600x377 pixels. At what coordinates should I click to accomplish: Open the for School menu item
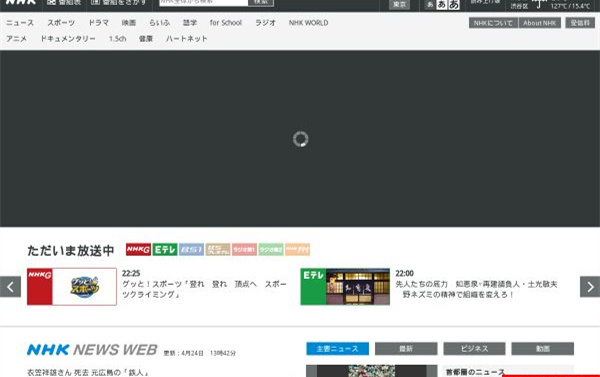[x=226, y=23]
